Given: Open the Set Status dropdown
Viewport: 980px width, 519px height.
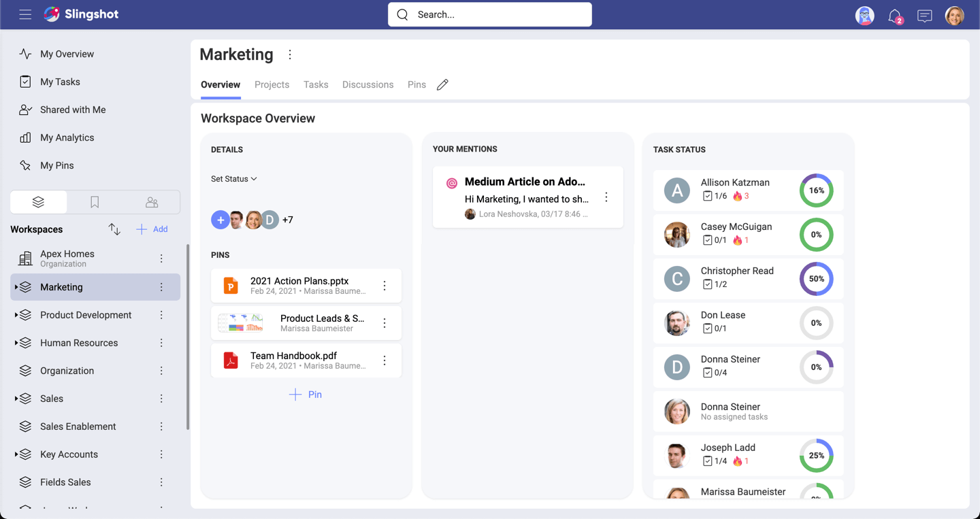Looking at the screenshot, I should [x=233, y=179].
